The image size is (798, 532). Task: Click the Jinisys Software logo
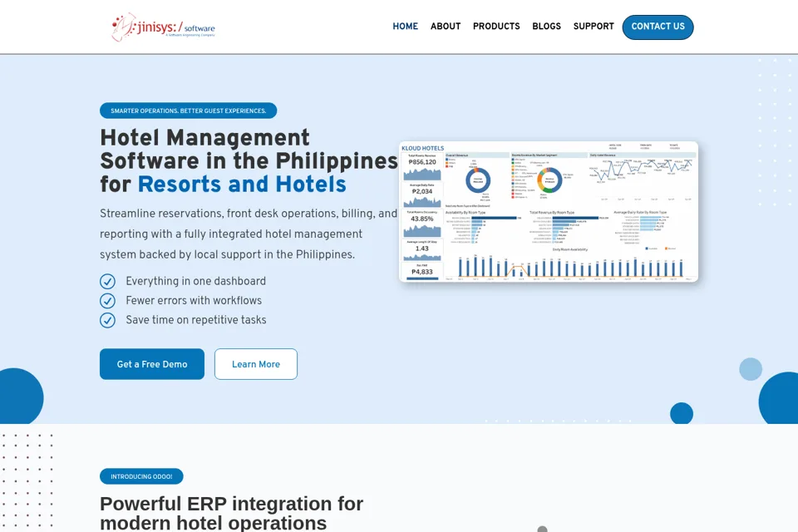[164, 27]
